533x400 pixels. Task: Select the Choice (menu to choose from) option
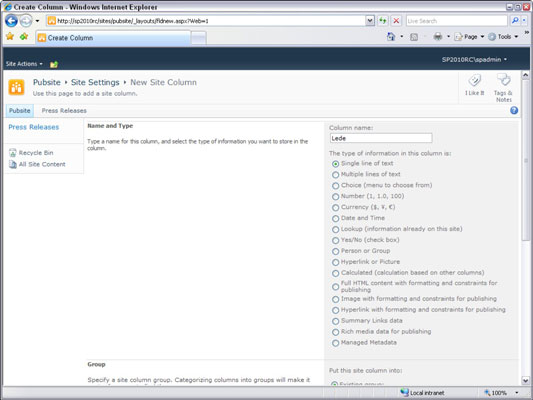[x=336, y=186]
